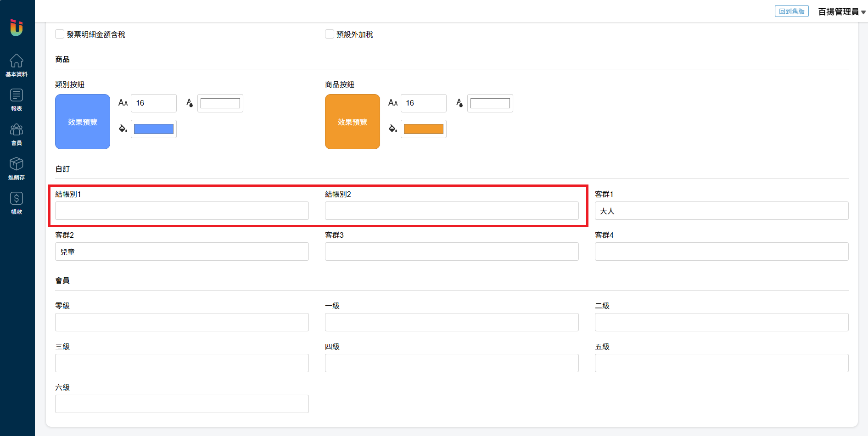Expand the 百揚管理員 user dropdown
Viewport: 868px width, 436px height.
coord(842,12)
